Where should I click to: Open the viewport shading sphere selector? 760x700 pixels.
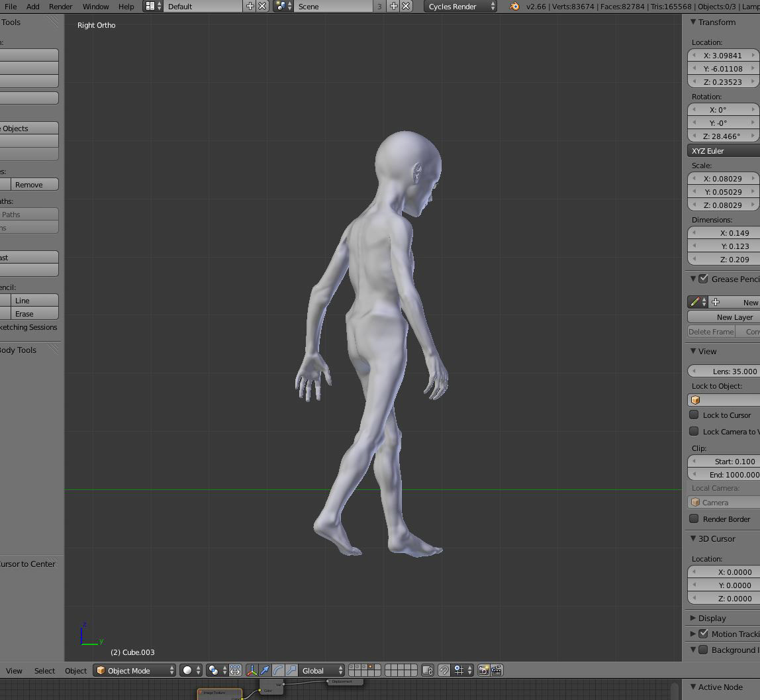point(191,670)
